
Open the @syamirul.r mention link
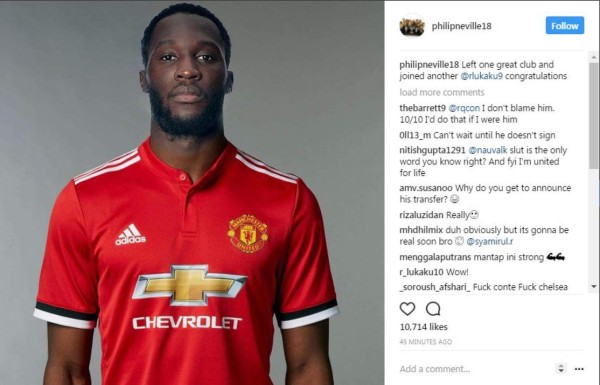point(490,241)
